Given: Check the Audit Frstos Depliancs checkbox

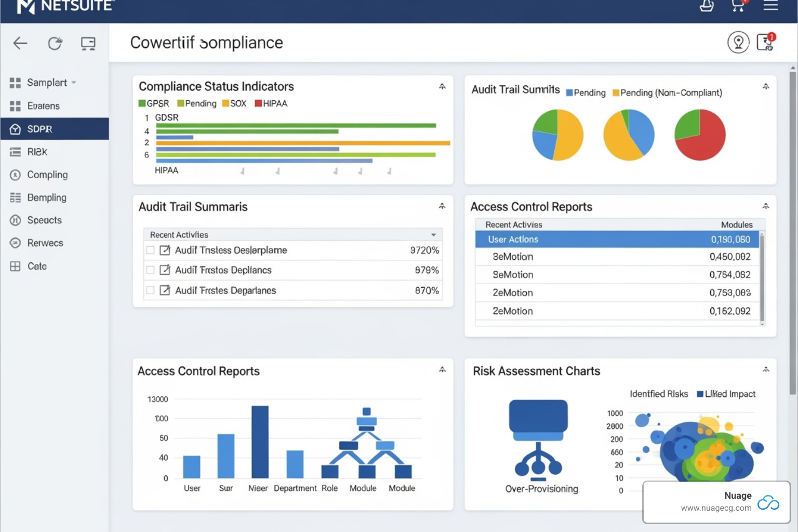Looking at the screenshot, I should tap(151, 270).
